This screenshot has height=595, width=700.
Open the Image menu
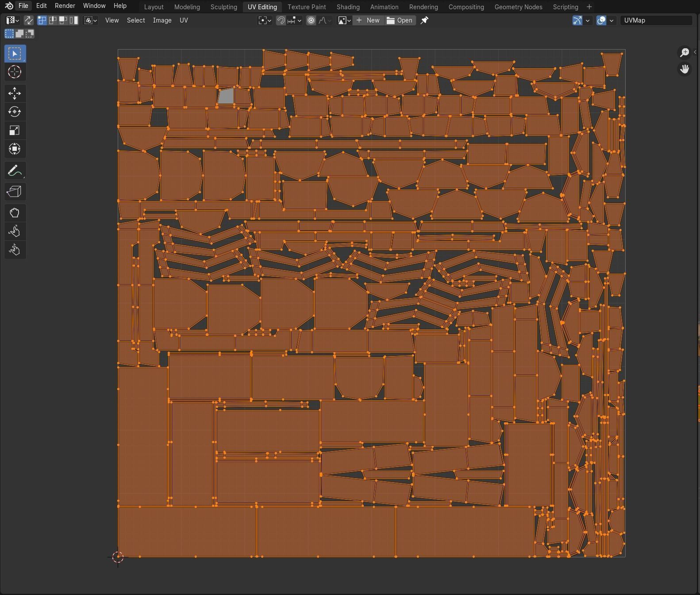tap(162, 20)
